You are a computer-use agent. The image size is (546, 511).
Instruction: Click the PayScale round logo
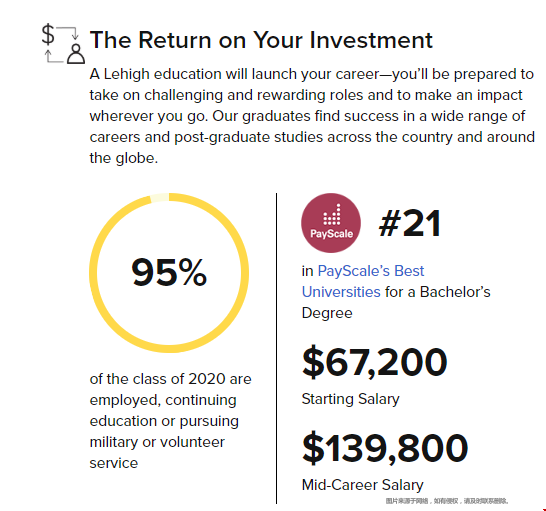click(x=331, y=223)
